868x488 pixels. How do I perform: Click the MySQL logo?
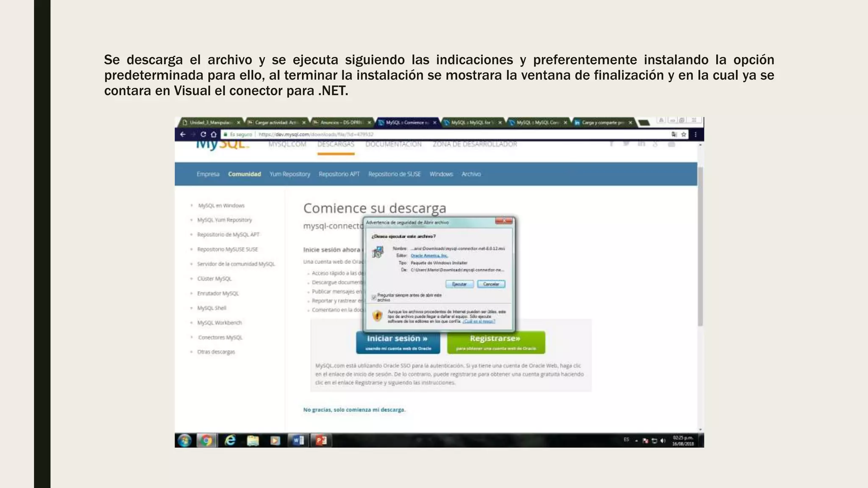coord(222,144)
